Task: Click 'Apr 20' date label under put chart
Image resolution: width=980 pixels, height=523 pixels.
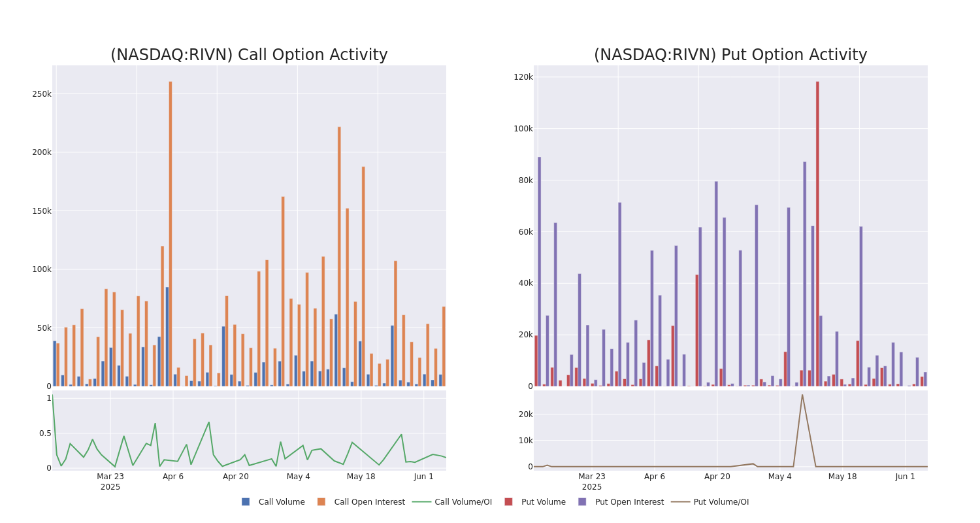Action: (x=717, y=477)
